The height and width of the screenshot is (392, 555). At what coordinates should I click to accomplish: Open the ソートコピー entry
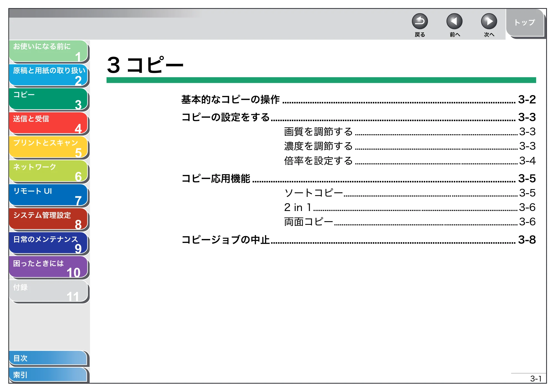410,193
